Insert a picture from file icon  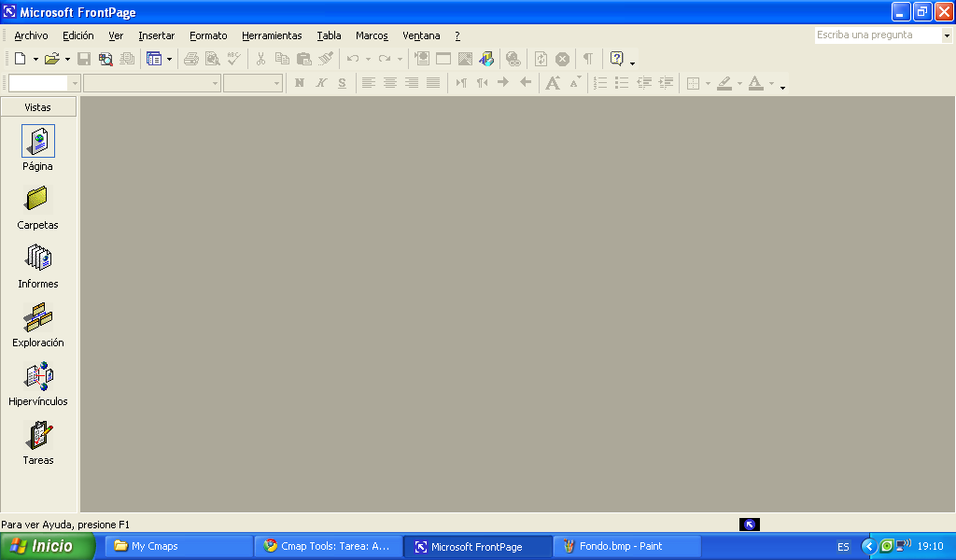(465, 59)
